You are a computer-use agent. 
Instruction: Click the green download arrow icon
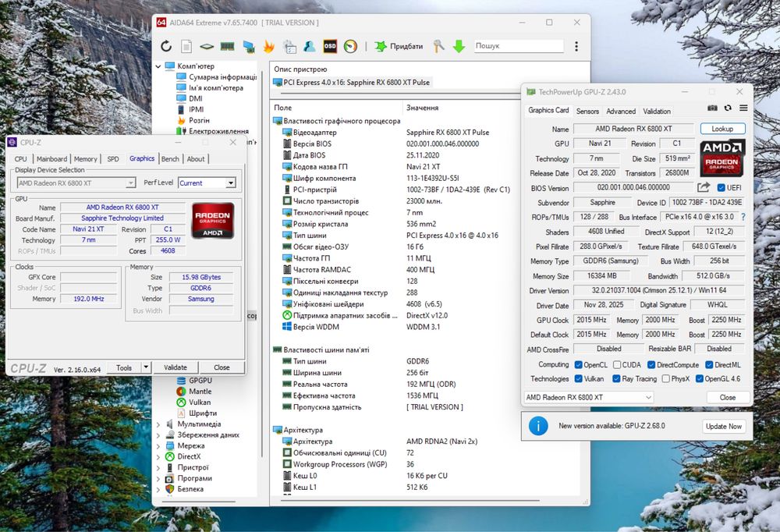point(459,47)
